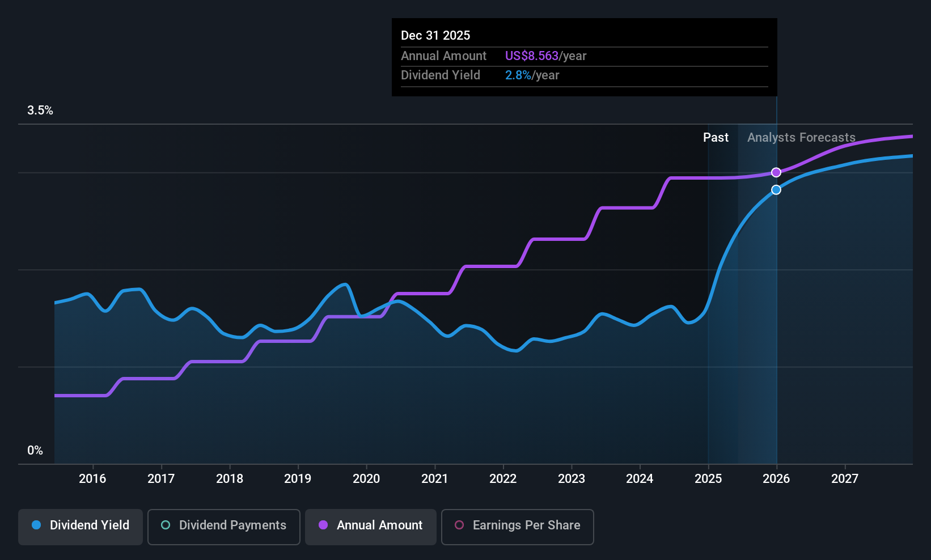This screenshot has height=560, width=931.
Task: Click the blue Dividend Yield legend dot
Action: click(36, 525)
